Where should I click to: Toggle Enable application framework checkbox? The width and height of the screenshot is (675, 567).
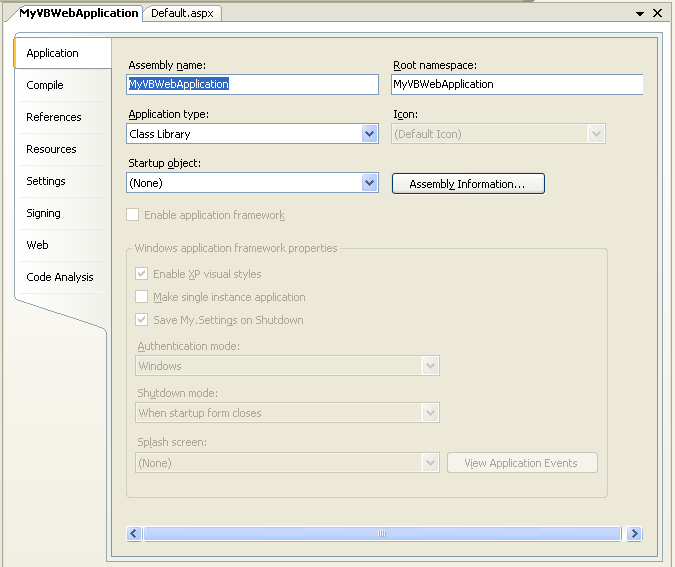pyautogui.click(x=133, y=215)
